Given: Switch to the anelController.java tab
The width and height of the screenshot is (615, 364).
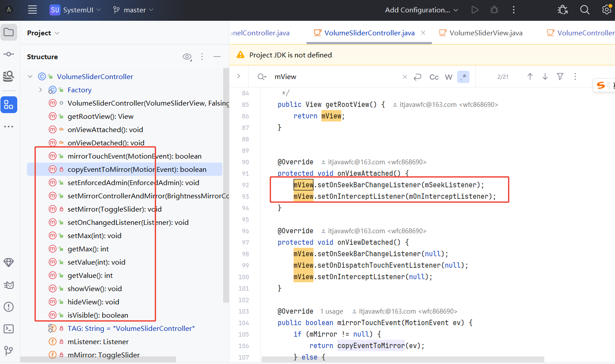Looking at the screenshot, I should pos(260,33).
